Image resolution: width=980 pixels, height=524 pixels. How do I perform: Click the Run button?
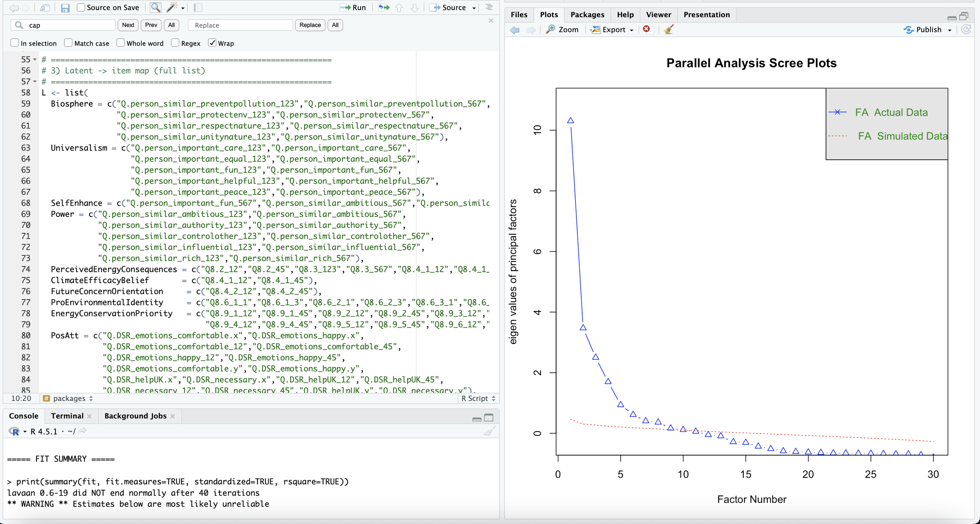[353, 7]
